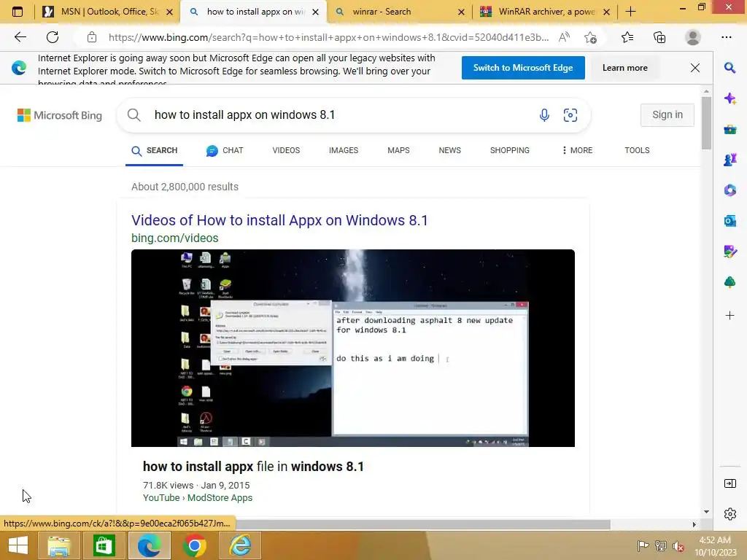Screen dimensions: 747x560
Task: Open the tab actions menu icon
Action: (x=18, y=12)
